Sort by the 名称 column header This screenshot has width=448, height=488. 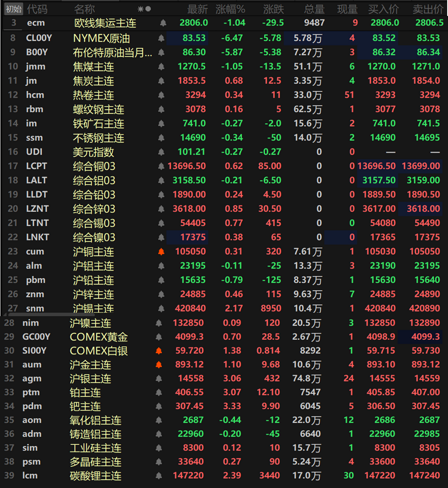84,9
